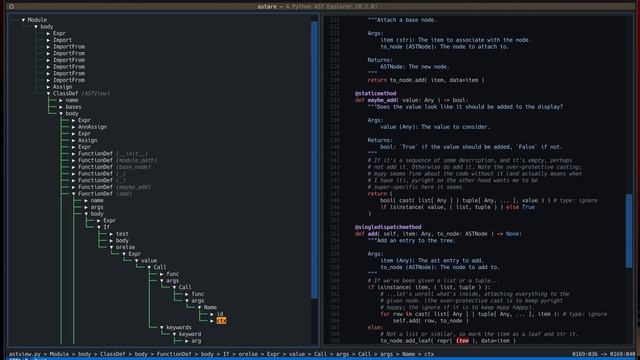
Task: Click ClassDef in the footer breadcrumb
Action: click(113, 354)
